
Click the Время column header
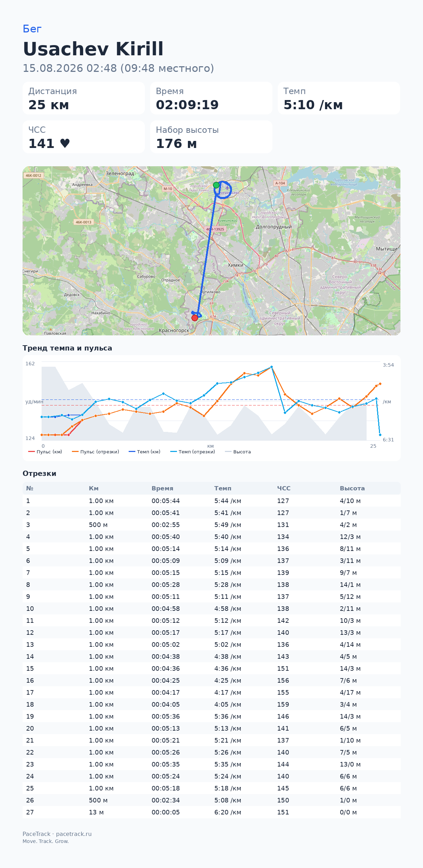tap(163, 488)
